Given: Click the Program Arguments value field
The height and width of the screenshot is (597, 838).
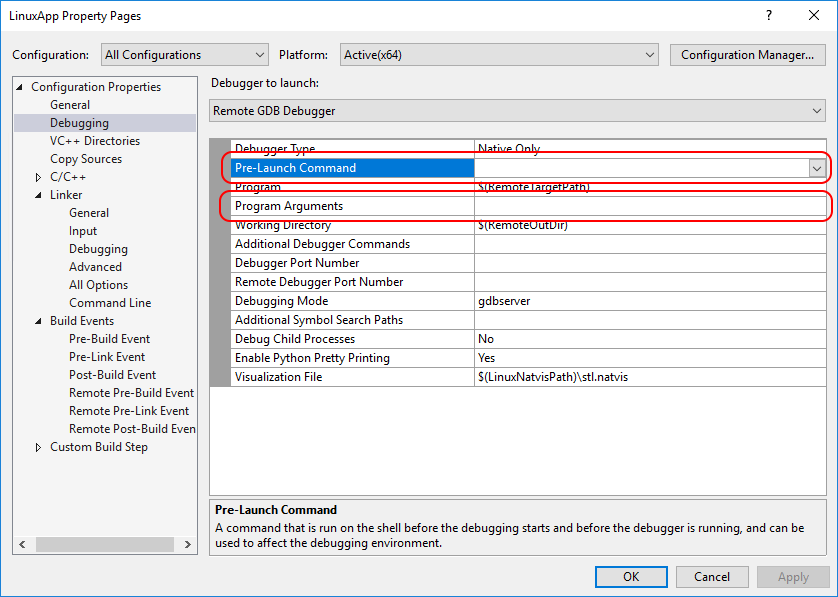Looking at the screenshot, I should click(650, 206).
